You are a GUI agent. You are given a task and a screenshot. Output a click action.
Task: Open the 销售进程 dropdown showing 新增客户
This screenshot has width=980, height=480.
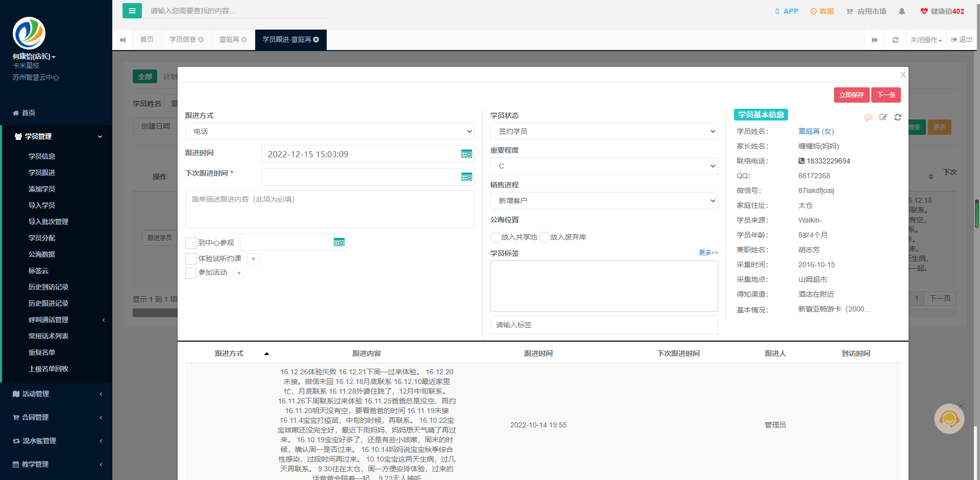point(604,201)
